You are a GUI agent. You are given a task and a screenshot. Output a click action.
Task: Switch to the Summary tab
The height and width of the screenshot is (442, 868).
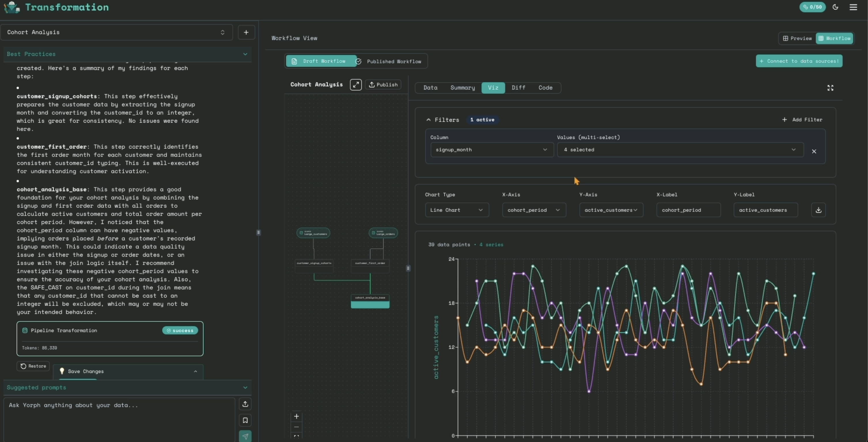(463, 87)
